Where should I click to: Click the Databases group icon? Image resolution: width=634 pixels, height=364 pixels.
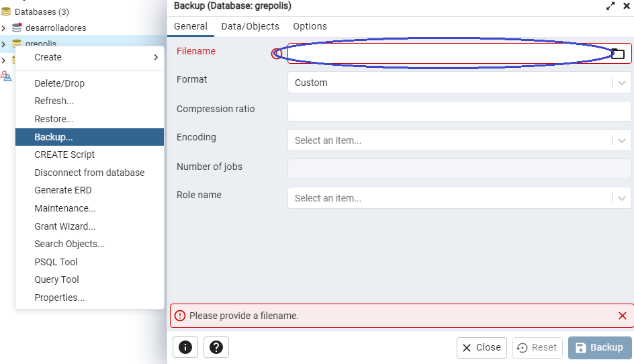[7, 11]
